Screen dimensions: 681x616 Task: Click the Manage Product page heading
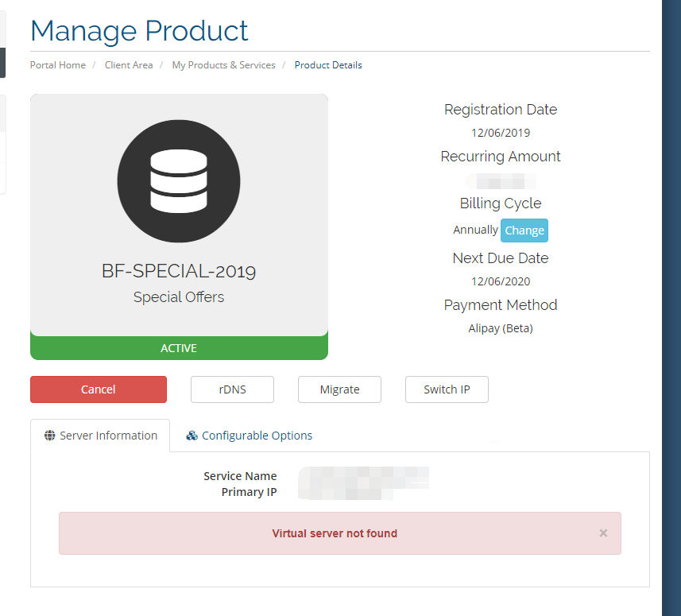click(139, 31)
